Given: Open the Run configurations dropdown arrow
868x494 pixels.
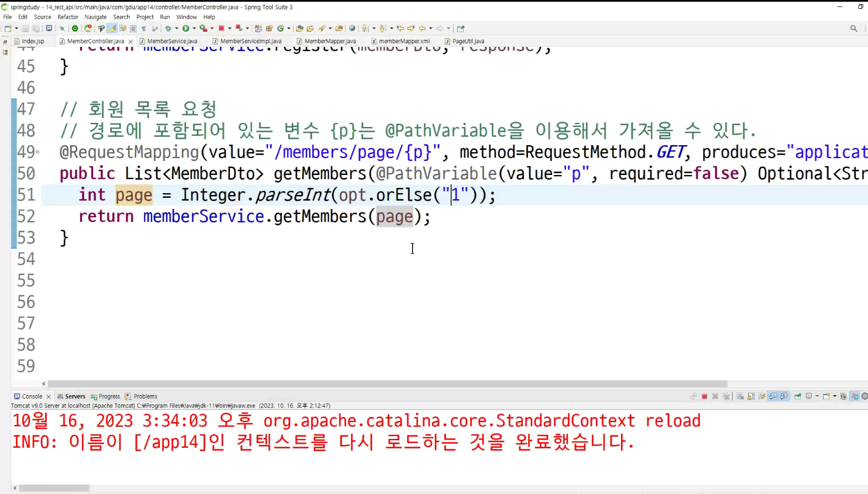Looking at the screenshot, I should [194, 28].
